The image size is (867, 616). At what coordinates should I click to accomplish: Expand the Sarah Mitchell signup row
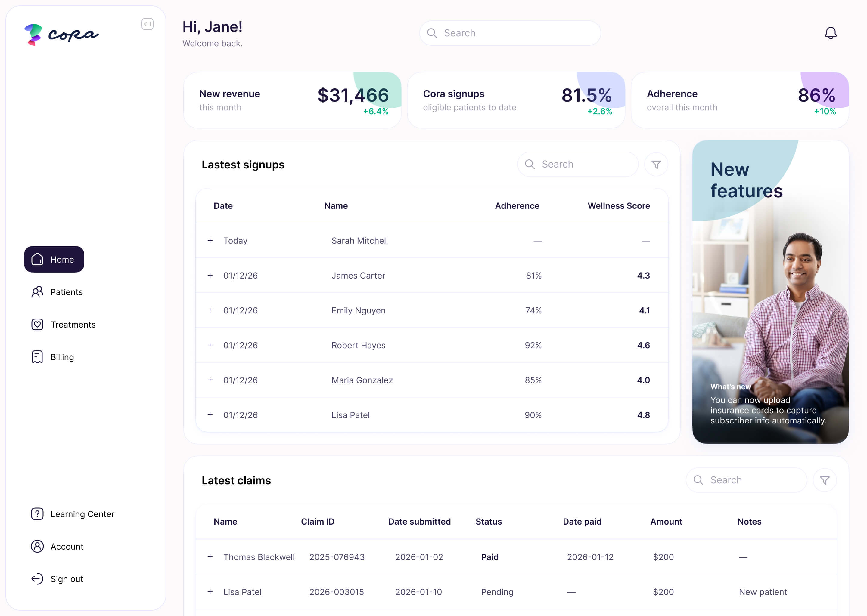pyautogui.click(x=210, y=241)
